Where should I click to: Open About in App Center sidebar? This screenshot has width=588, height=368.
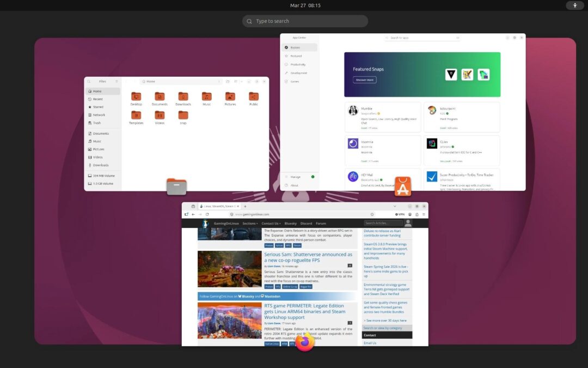[299, 185]
